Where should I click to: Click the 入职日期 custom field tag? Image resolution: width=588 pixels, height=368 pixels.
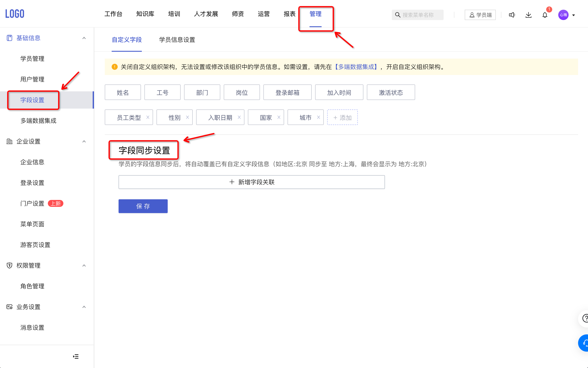220,117
